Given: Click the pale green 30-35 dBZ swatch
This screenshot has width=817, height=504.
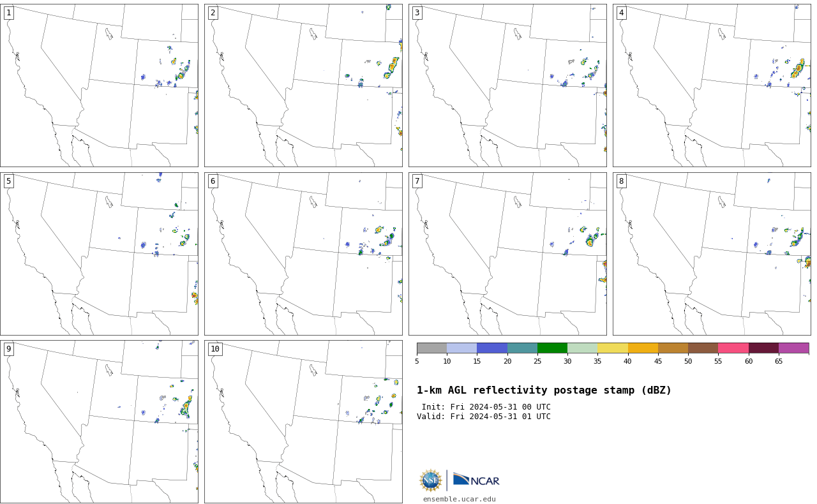Looking at the screenshot, I should click(582, 348).
